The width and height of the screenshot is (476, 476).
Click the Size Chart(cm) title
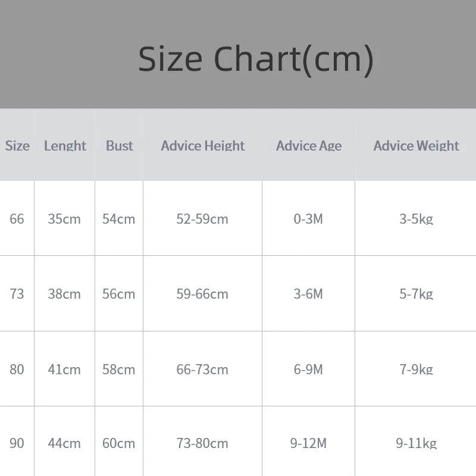(x=256, y=59)
